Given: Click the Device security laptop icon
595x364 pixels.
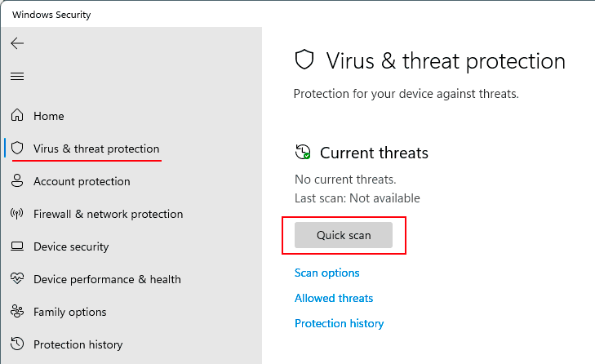Looking at the screenshot, I should click(x=17, y=246).
